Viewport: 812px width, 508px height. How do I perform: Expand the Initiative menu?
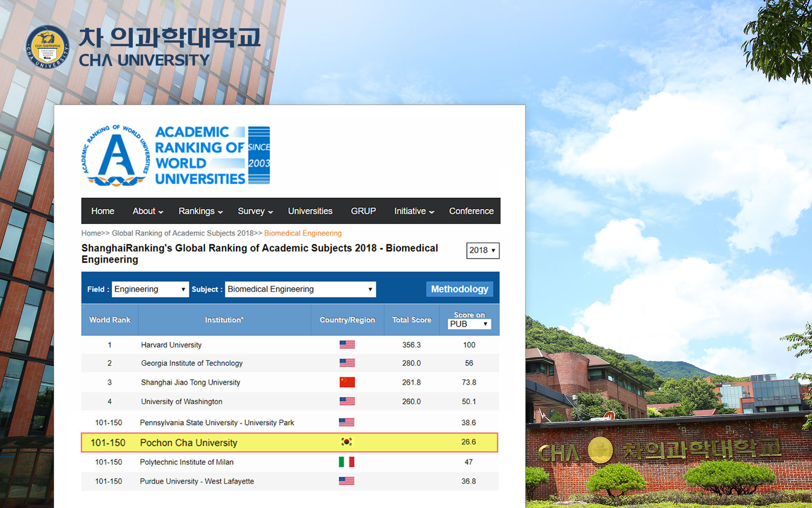pyautogui.click(x=414, y=211)
